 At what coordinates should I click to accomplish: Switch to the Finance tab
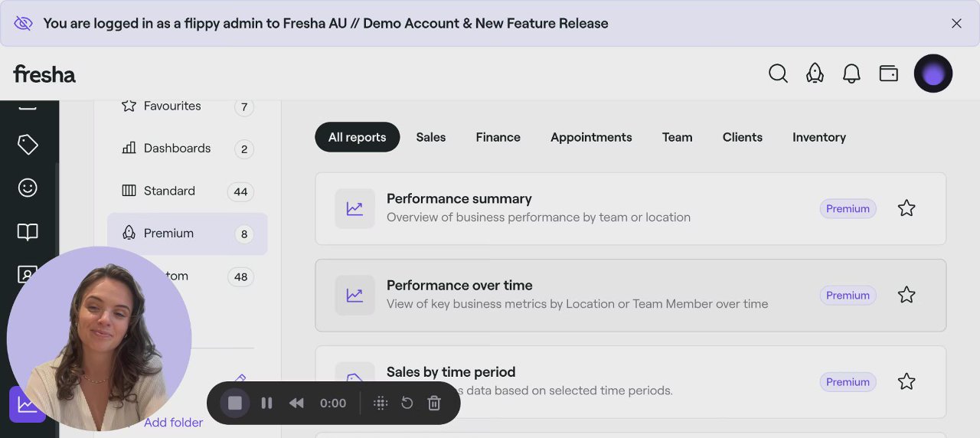click(498, 137)
